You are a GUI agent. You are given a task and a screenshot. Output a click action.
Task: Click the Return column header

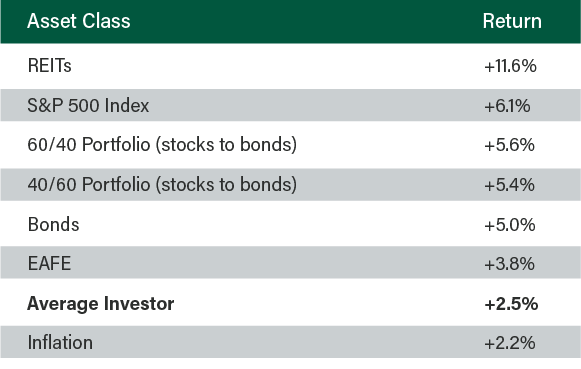[512, 21]
